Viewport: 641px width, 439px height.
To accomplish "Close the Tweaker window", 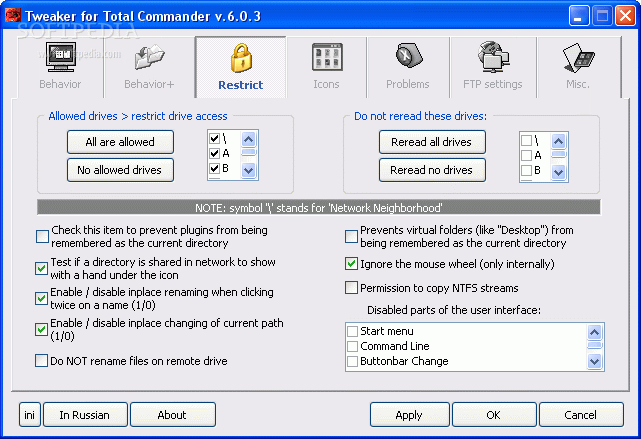I will tap(625, 16).
